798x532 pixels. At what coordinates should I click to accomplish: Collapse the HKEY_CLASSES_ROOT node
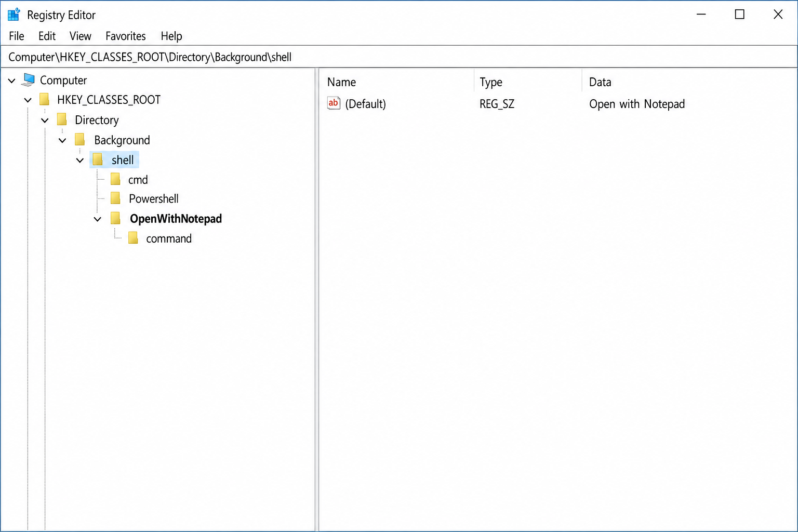pyautogui.click(x=28, y=100)
